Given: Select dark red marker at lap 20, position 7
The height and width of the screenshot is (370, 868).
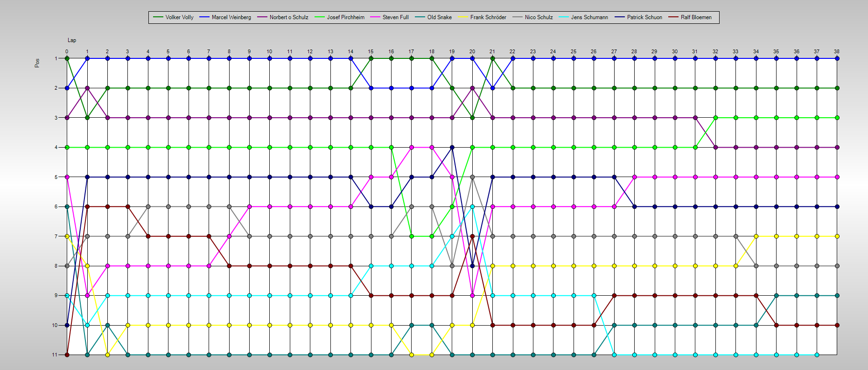Looking at the screenshot, I should [472, 236].
